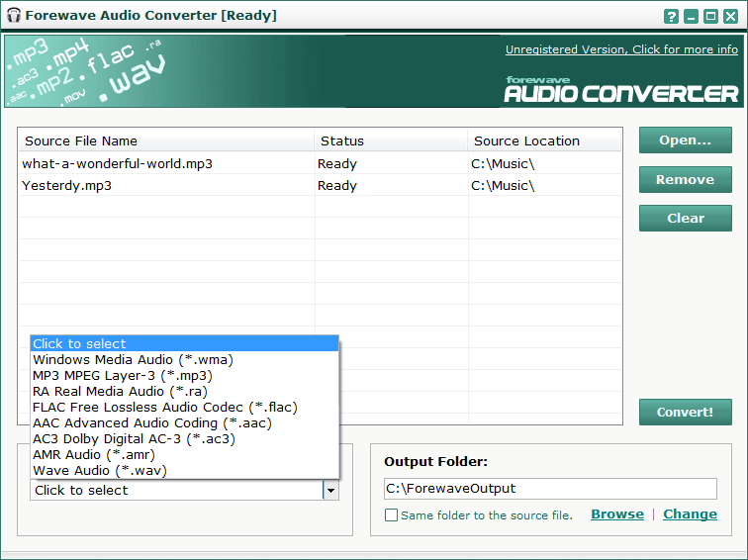Screen dimensions: 748x560
Task: Click Ready status of what-a-wonderful-world.mp3
Action: (x=337, y=163)
